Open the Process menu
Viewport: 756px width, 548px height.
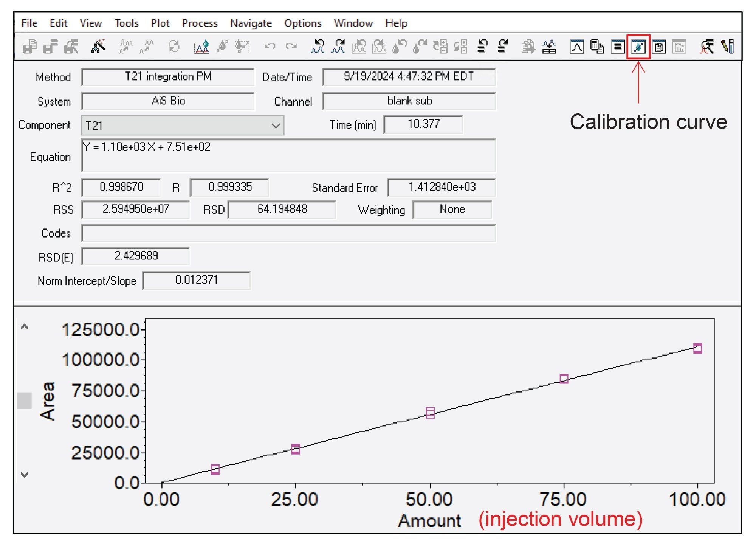(x=200, y=23)
